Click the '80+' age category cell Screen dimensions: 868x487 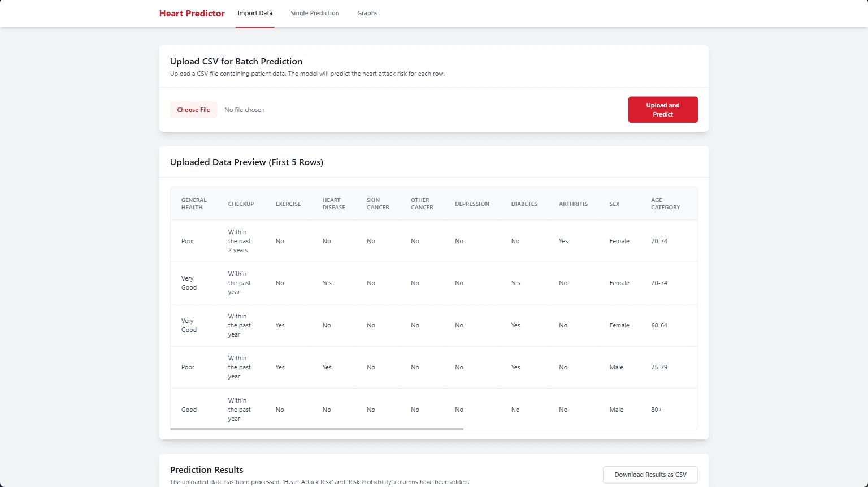point(657,410)
